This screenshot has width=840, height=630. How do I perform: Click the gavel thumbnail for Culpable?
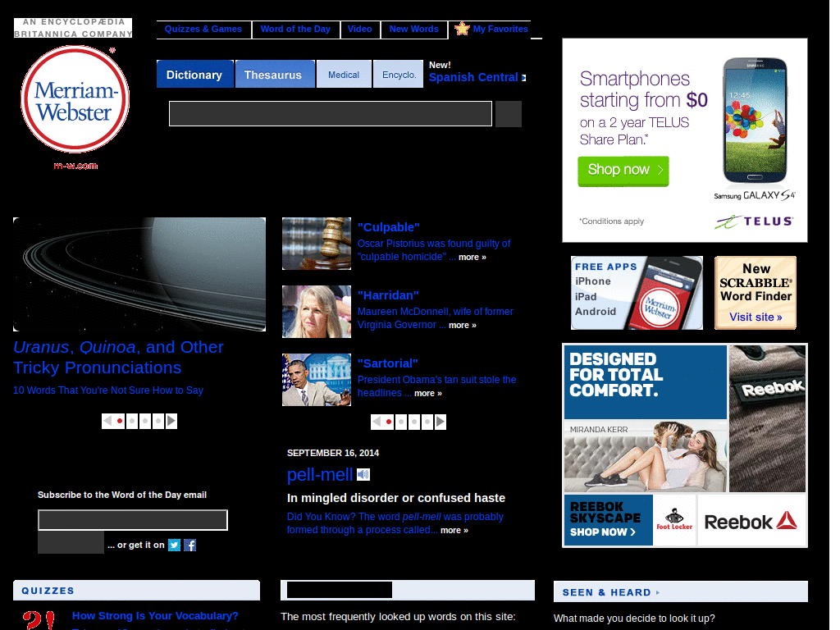[317, 243]
